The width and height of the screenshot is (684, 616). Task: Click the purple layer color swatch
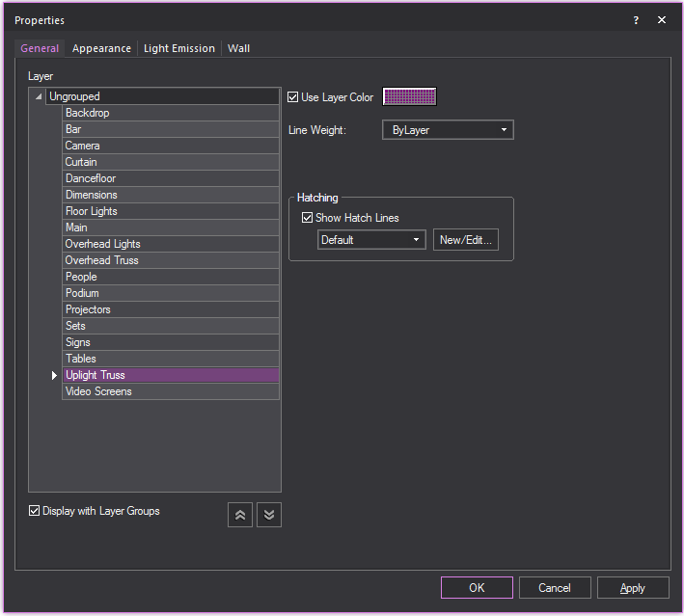(410, 96)
